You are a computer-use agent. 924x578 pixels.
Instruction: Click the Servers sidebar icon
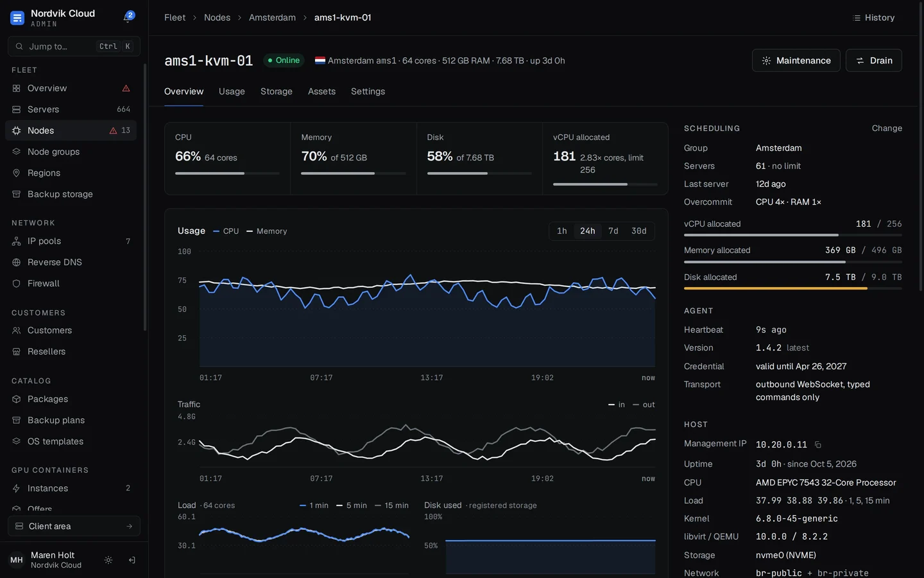tap(17, 109)
